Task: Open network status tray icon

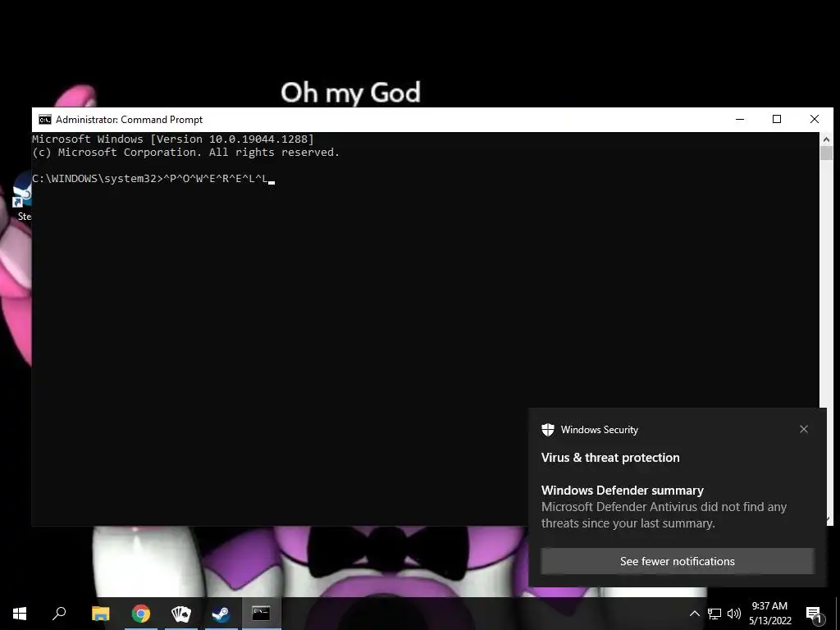Action: tap(714, 614)
